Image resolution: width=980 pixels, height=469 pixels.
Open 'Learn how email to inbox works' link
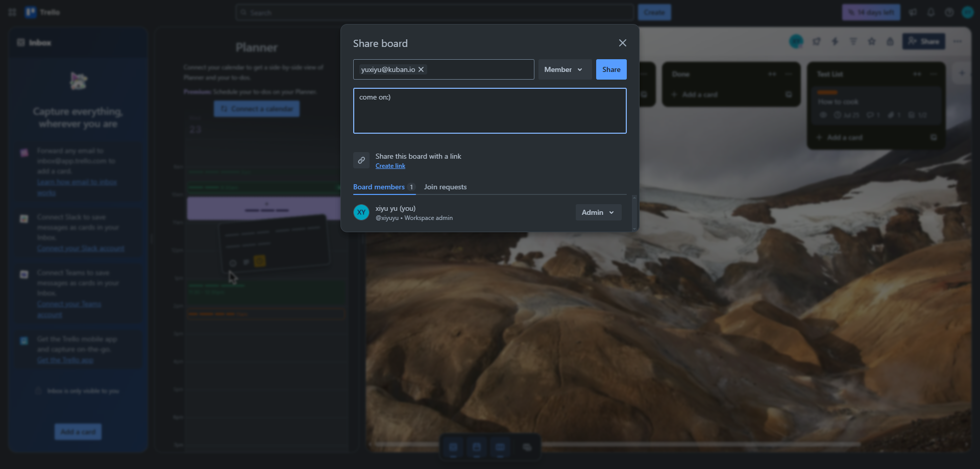pyautogui.click(x=77, y=187)
